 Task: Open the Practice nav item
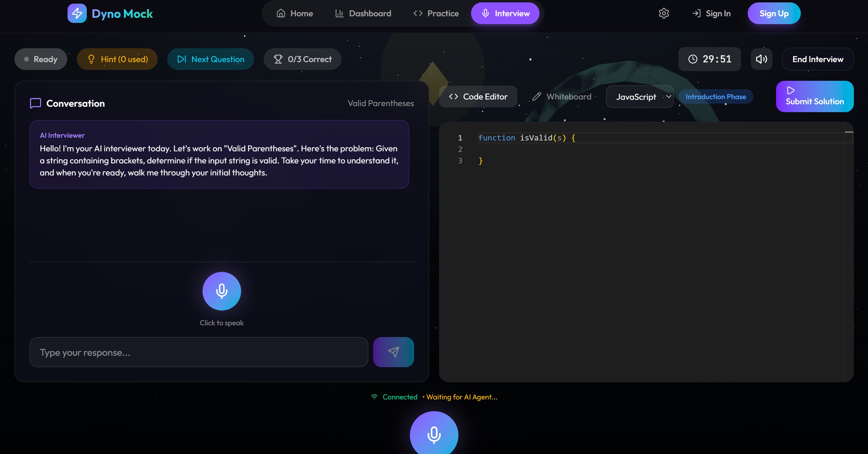pos(436,14)
